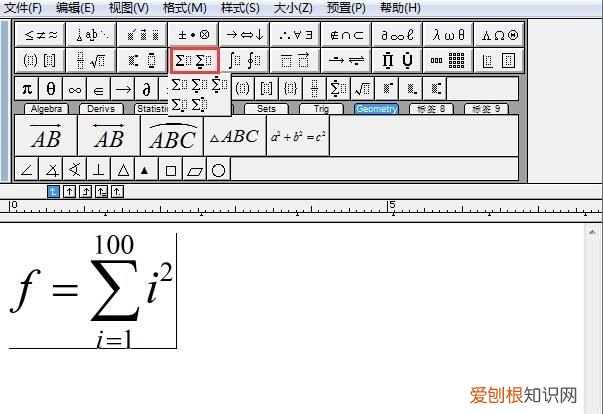The width and height of the screenshot is (603, 414).
Task: Expand the miscellaneous symbols palette (∂∞ℓ)
Action: pyautogui.click(x=397, y=35)
